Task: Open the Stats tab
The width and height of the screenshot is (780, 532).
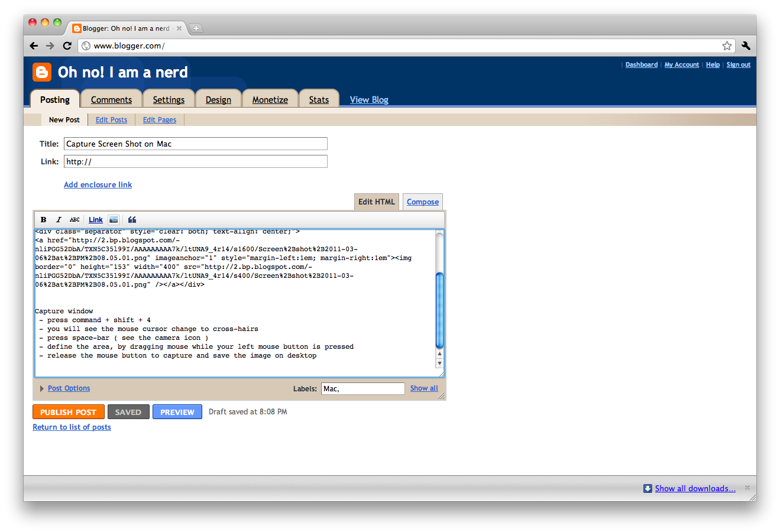Action: (x=319, y=99)
